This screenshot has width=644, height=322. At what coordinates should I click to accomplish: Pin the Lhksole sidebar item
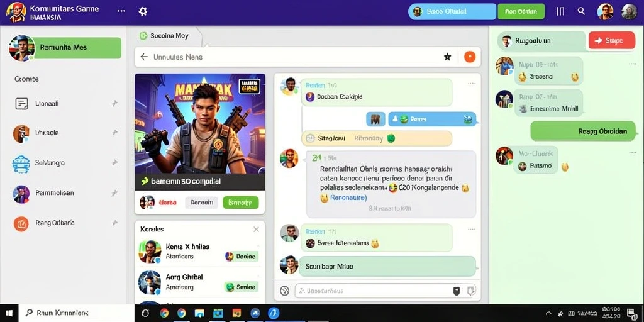[114, 133]
